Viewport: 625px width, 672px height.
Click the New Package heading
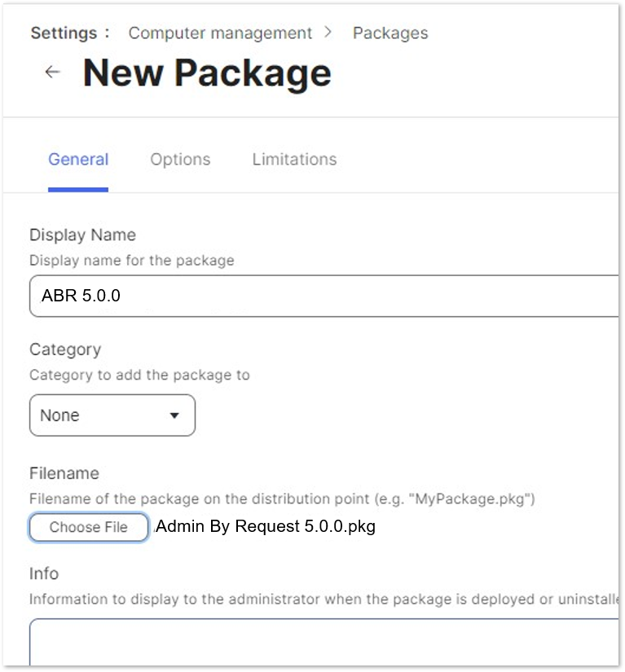[207, 73]
